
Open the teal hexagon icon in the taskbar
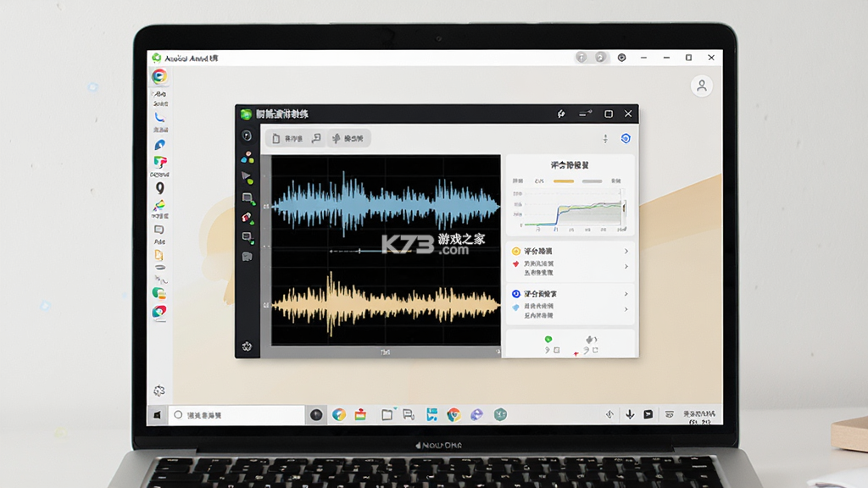pyautogui.click(x=500, y=414)
